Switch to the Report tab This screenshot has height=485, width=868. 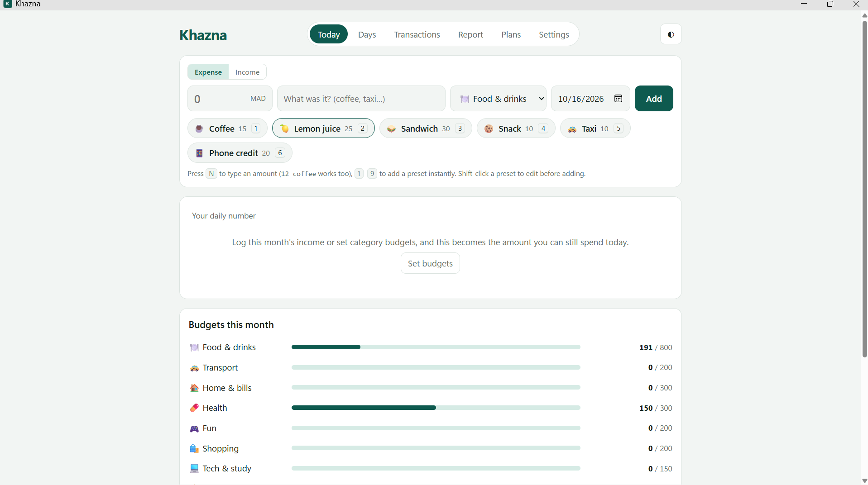point(470,34)
